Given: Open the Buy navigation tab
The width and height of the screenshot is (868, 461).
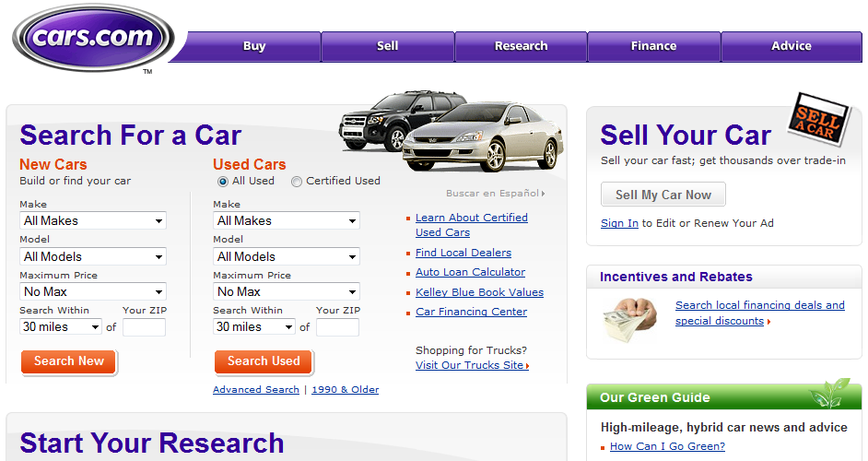Looking at the screenshot, I should tap(254, 46).
